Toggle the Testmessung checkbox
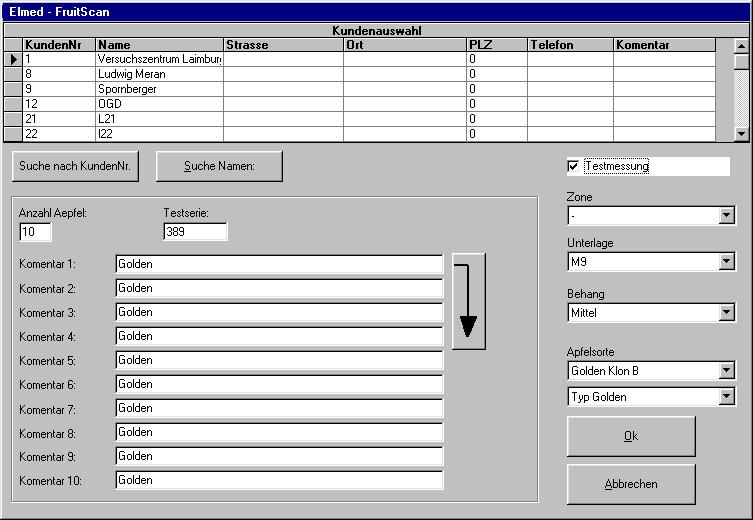The width and height of the screenshot is (753, 520). tap(574, 166)
